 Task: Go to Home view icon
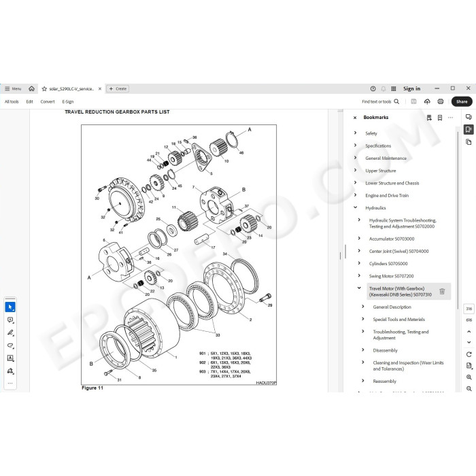point(31,88)
